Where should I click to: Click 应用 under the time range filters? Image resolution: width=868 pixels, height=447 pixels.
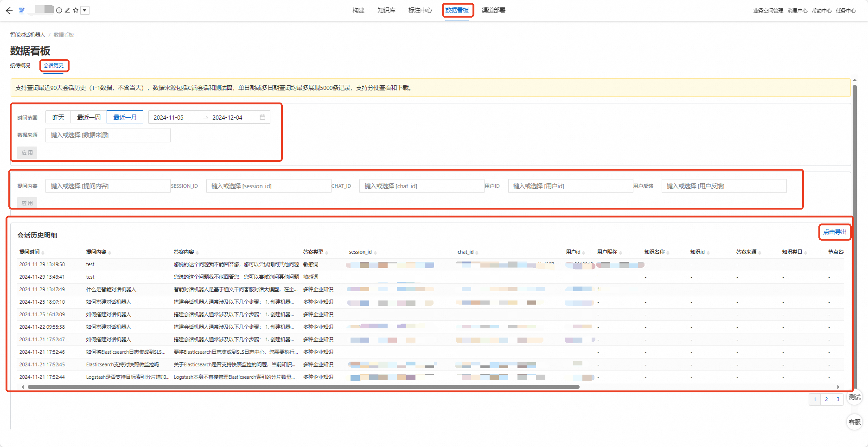point(27,153)
